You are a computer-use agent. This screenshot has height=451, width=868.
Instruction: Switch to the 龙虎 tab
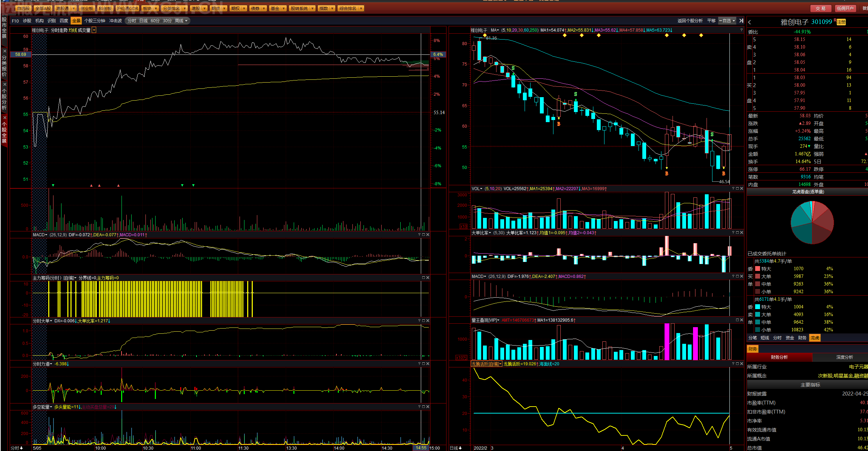(x=815, y=338)
